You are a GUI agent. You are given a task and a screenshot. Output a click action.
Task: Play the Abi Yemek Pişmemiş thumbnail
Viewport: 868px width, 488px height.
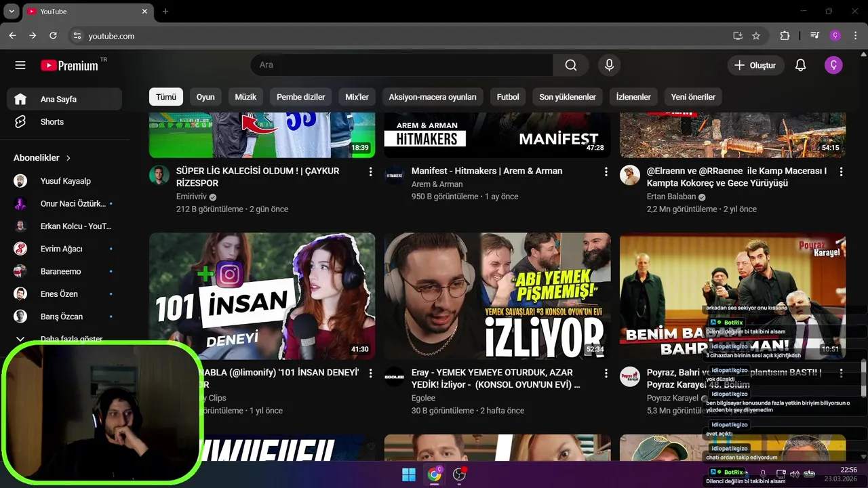[497, 296]
